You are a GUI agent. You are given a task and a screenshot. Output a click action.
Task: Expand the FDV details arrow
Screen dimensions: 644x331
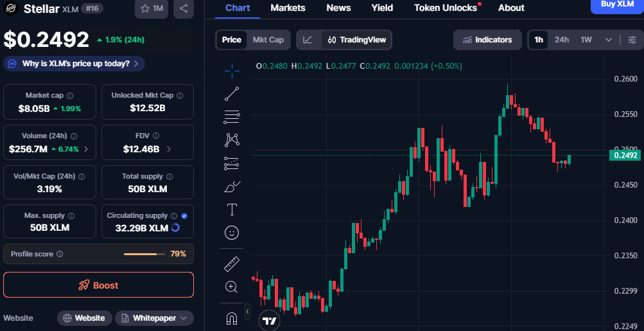169,149
